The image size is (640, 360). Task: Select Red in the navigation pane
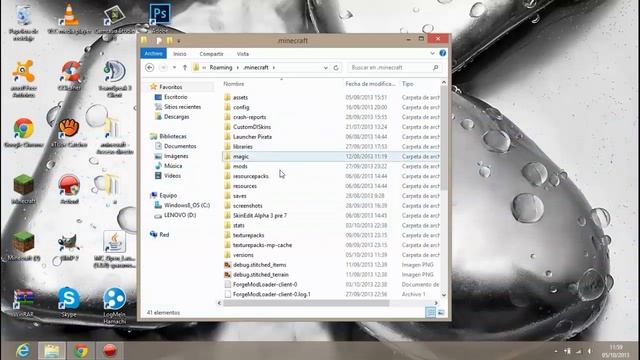pyautogui.click(x=164, y=235)
